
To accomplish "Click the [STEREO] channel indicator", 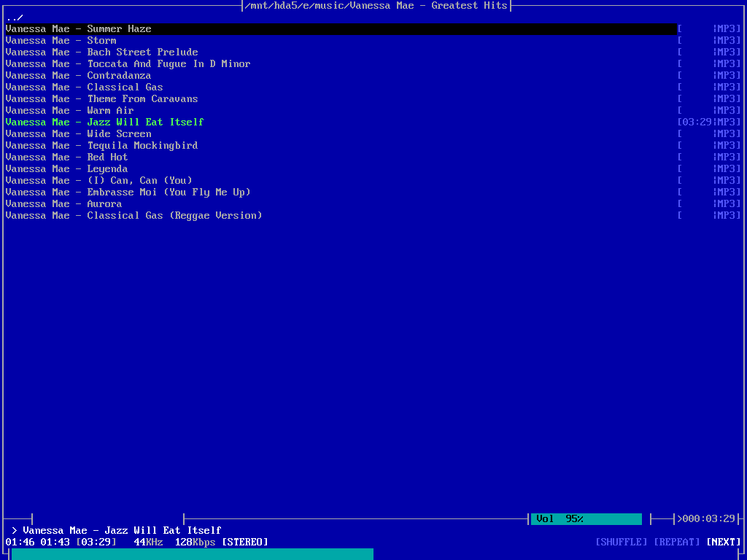I will 245,542.
